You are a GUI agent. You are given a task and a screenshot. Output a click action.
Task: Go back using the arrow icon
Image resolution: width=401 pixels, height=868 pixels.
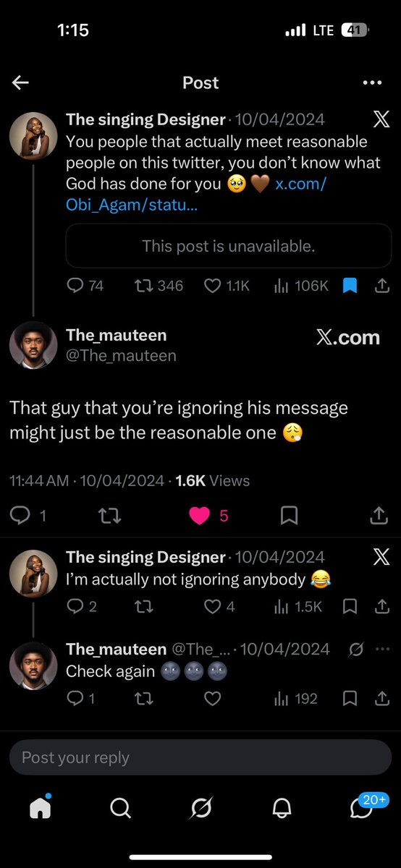tap(20, 82)
